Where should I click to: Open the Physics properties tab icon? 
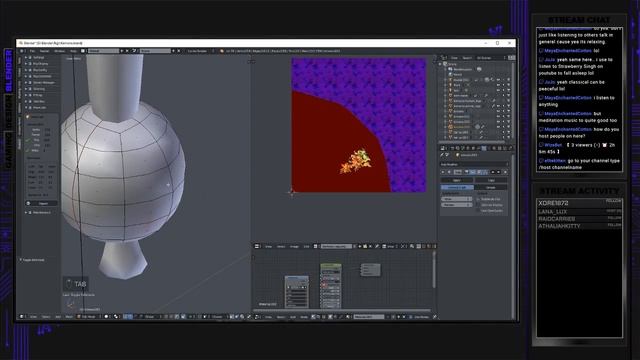pos(510,148)
